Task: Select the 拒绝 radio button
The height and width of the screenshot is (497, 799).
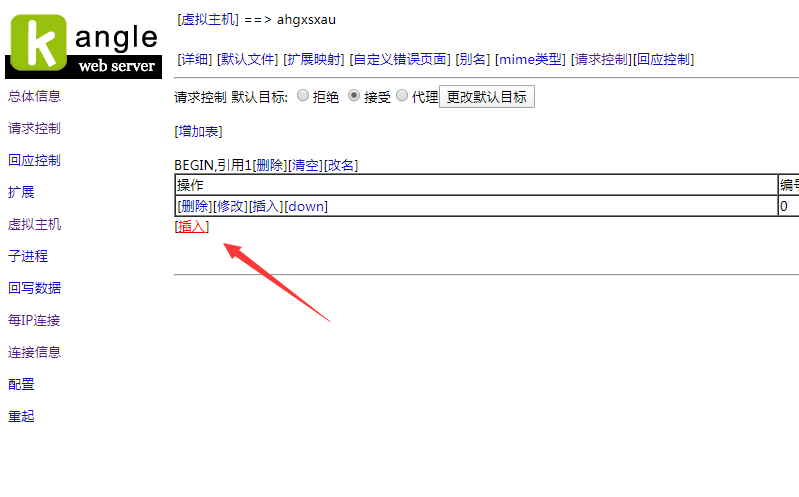Action: click(x=303, y=97)
